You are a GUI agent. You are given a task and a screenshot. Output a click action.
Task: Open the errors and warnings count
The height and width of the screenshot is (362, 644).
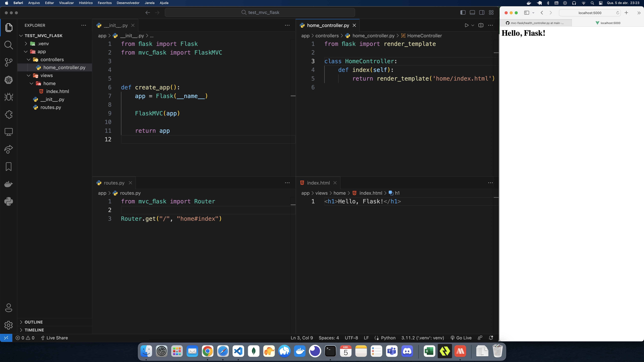point(25,338)
